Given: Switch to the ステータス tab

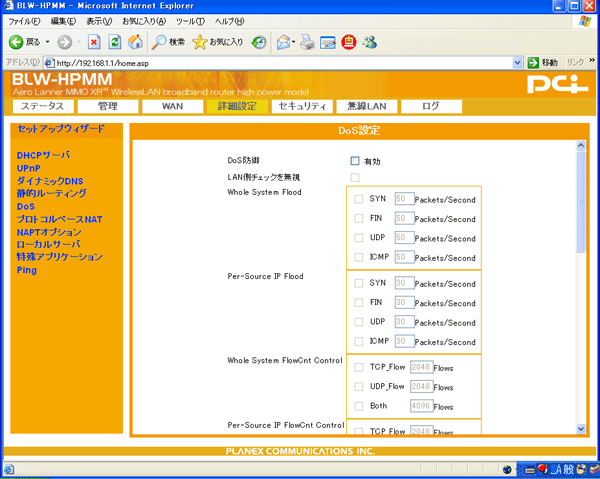Looking at the screenshot, I should 43,106.
